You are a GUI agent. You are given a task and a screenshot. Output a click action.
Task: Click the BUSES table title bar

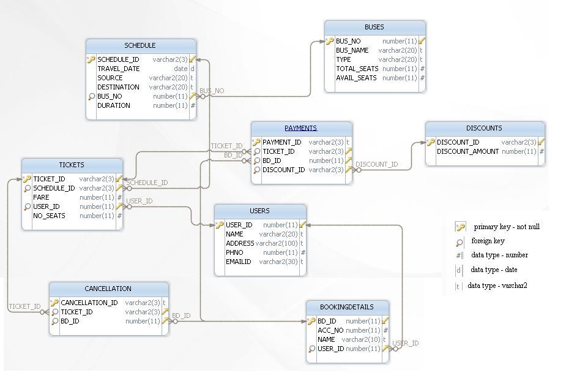click(x=374, y=27)
